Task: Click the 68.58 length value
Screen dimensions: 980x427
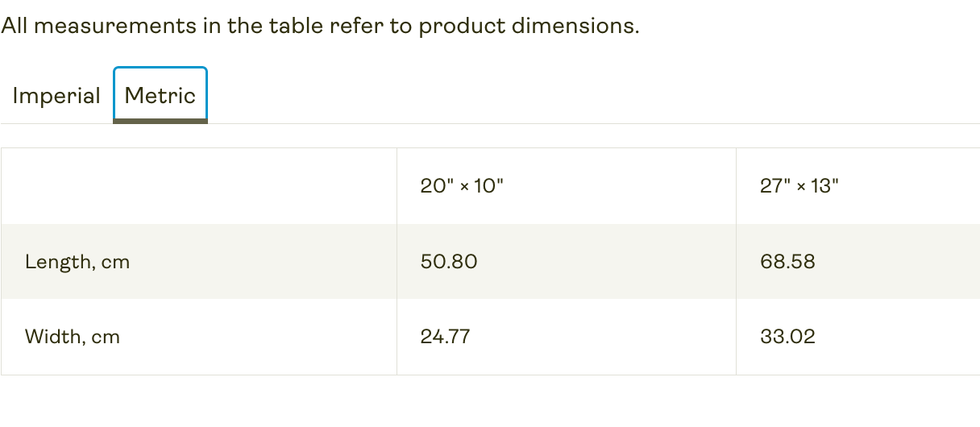Action: [x=787, y=262]
